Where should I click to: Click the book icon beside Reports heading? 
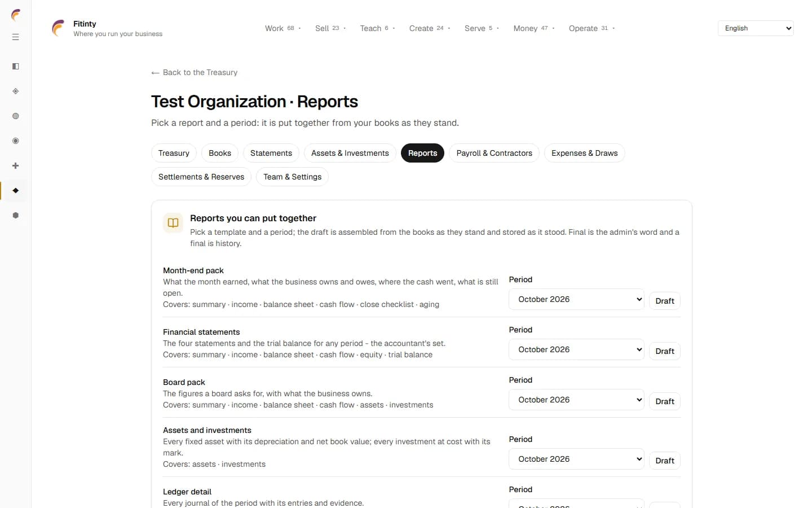click(173, 223)
